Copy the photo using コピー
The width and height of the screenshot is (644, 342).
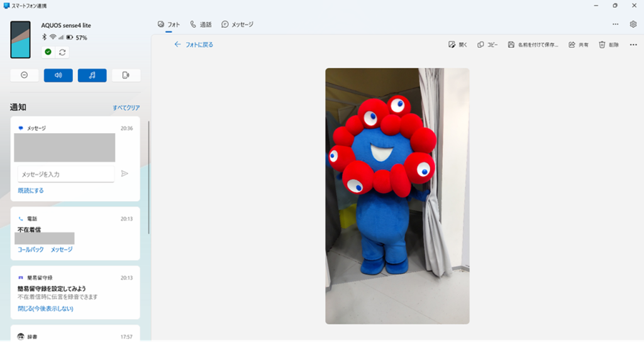pyautogui.click(x=487, y=45)
